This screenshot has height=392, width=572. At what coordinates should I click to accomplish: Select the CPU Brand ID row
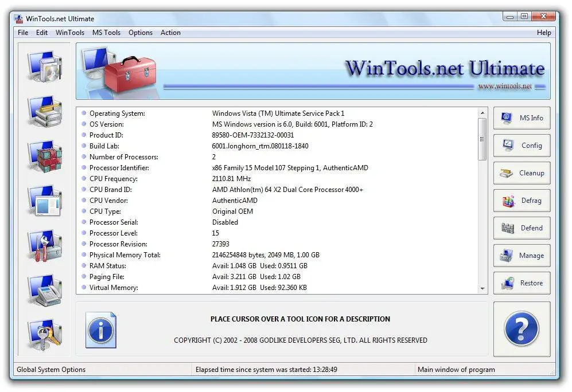point(277,190)
